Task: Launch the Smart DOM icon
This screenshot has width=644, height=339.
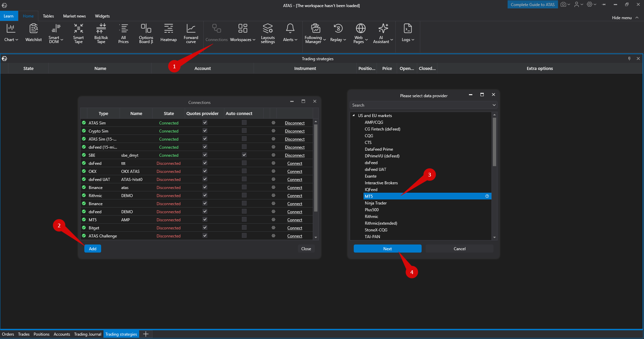Action: click(56, 29)
